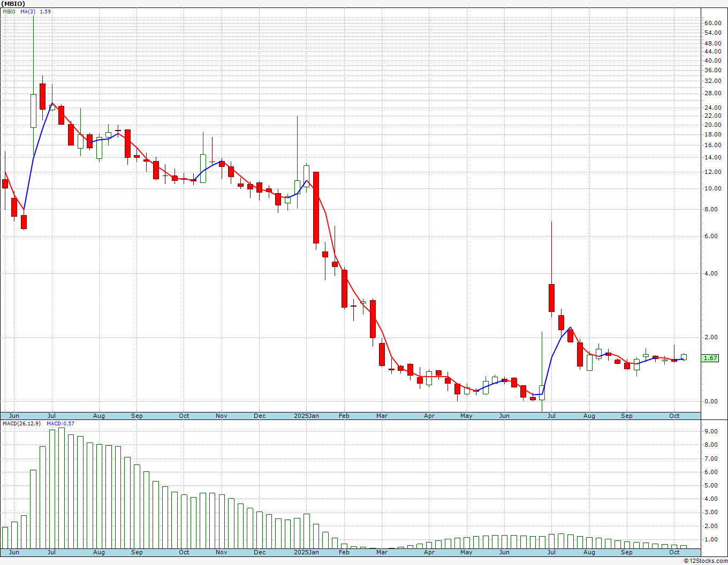The width and height of the screenshot is (728, 565).
Task: Select 2025Jan on the MACD panel time axis
Action: (x=307, y=552)
